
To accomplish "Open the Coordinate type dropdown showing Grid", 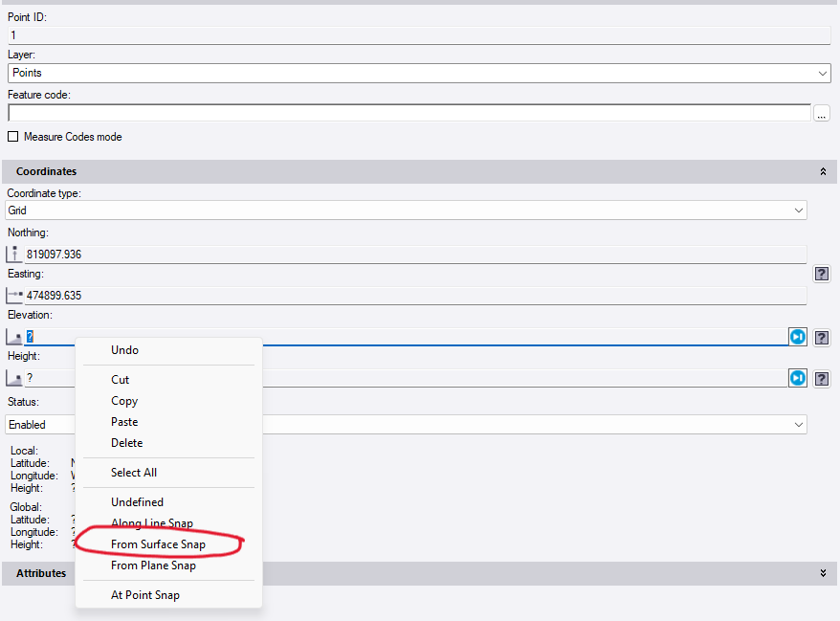I will 407,210.
